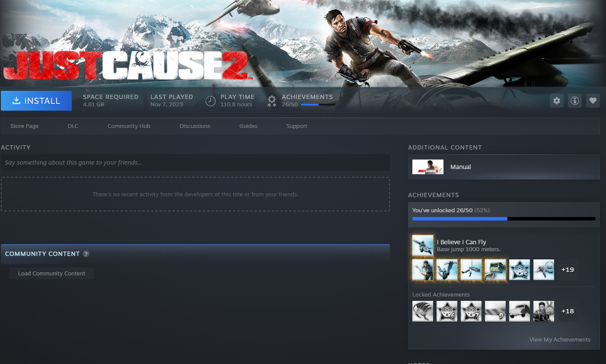Screen dimensions: 606x364
Task: Click the header achievements progress bar
Action: 318,105
